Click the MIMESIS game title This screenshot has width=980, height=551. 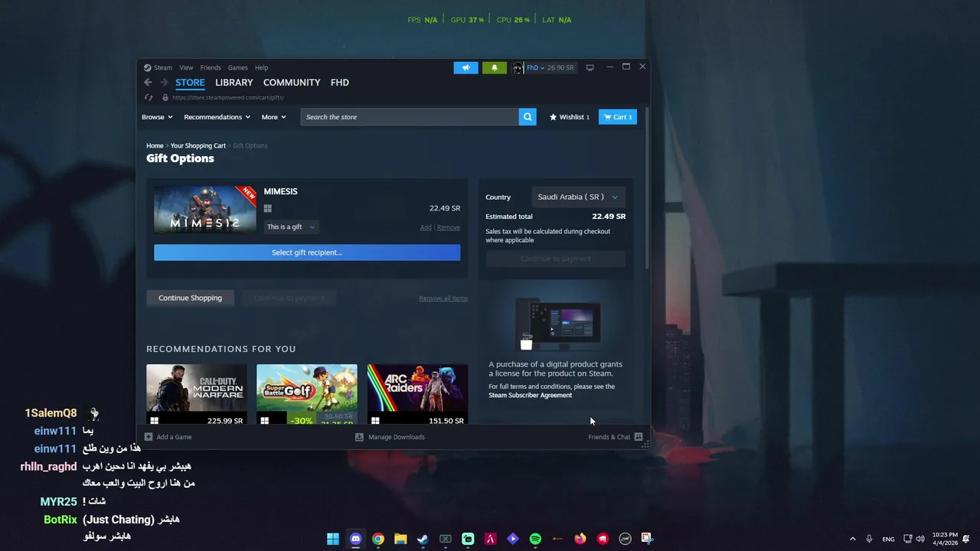(x=281, y=191)
